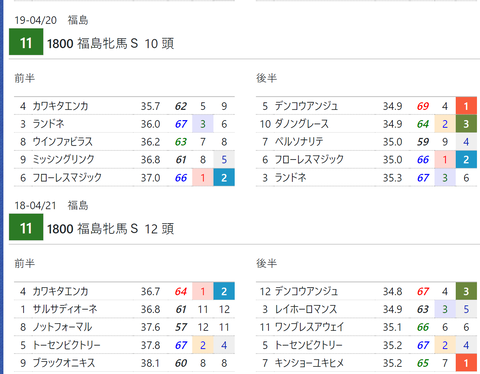This screenshot has height=374, width=480.
Task: Select horse カワキタエンカ in the 2019 前半 table
Action: [x=60, y=106]
